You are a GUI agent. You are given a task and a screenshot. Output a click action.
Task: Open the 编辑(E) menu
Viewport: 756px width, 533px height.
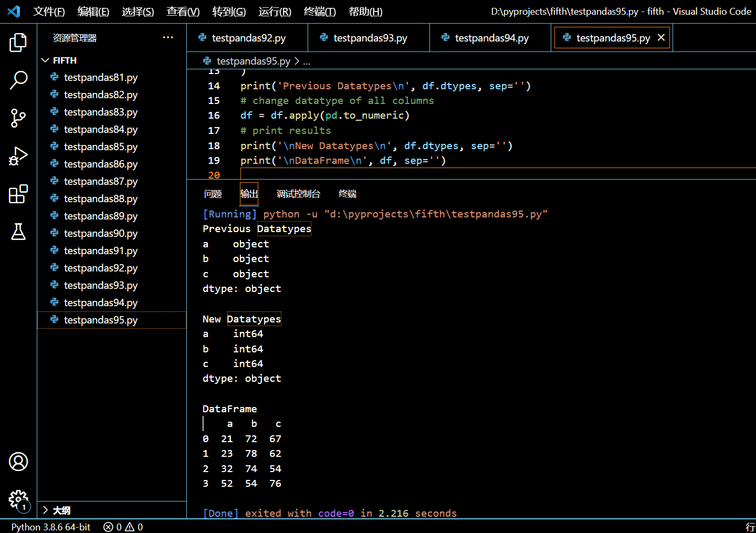93,12
